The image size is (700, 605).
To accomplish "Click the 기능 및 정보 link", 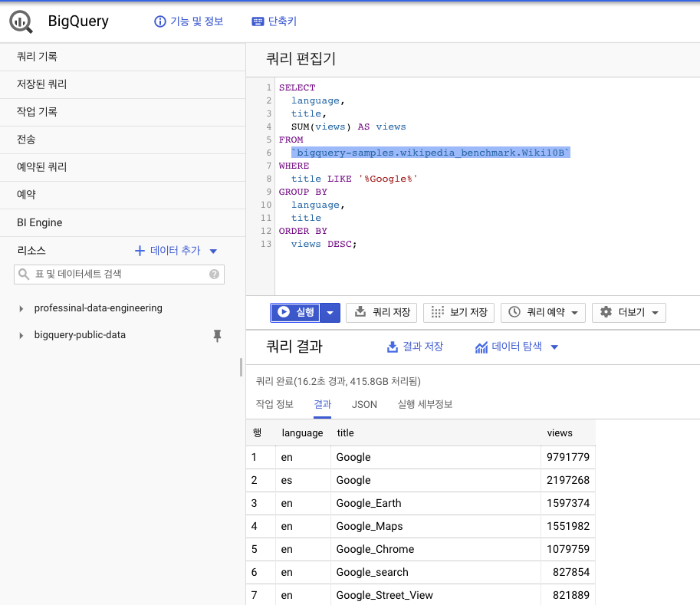I will tap(196, 21).
